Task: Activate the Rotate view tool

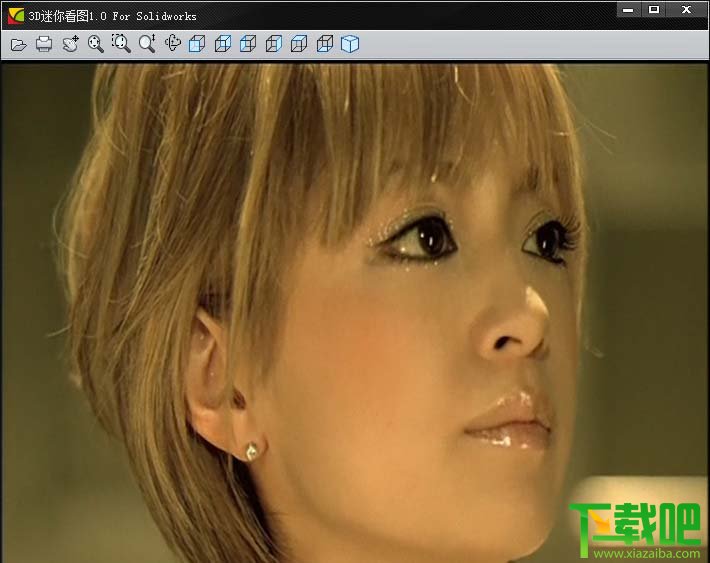Action: point(173,43)
